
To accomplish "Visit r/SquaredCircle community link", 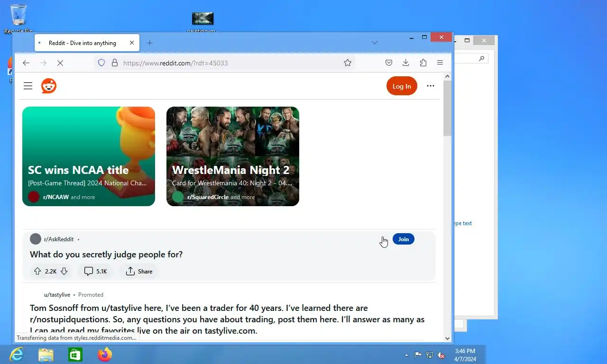I will pos(208,197).
